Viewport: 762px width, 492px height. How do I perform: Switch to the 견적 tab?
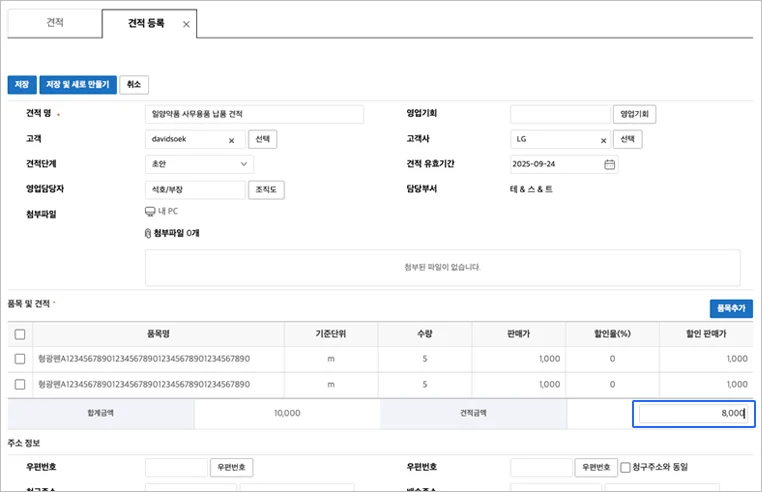tap(55, 23)
